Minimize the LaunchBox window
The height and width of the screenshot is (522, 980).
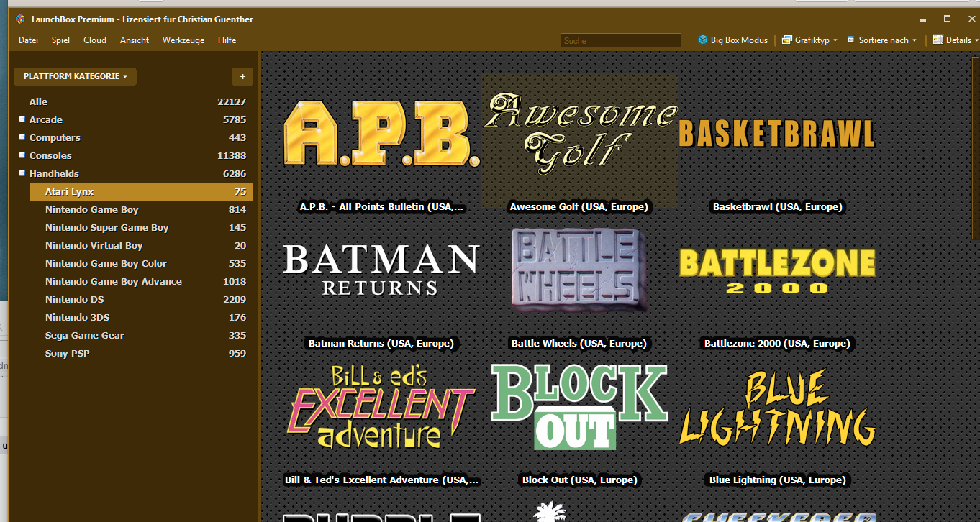923,19
